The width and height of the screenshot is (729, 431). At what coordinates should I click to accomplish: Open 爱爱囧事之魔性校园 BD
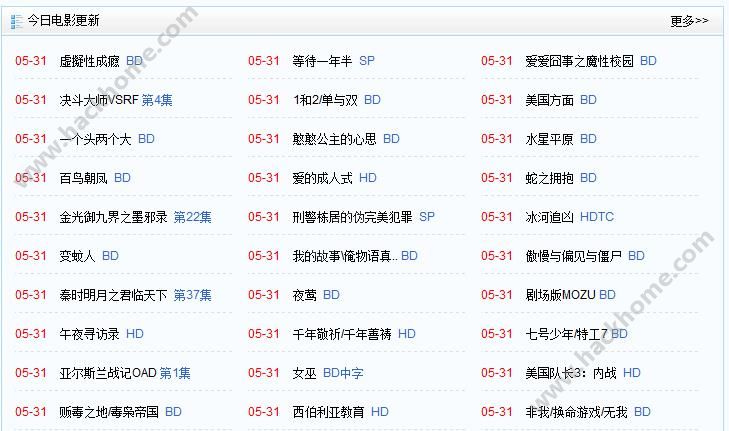click(591, 61)
